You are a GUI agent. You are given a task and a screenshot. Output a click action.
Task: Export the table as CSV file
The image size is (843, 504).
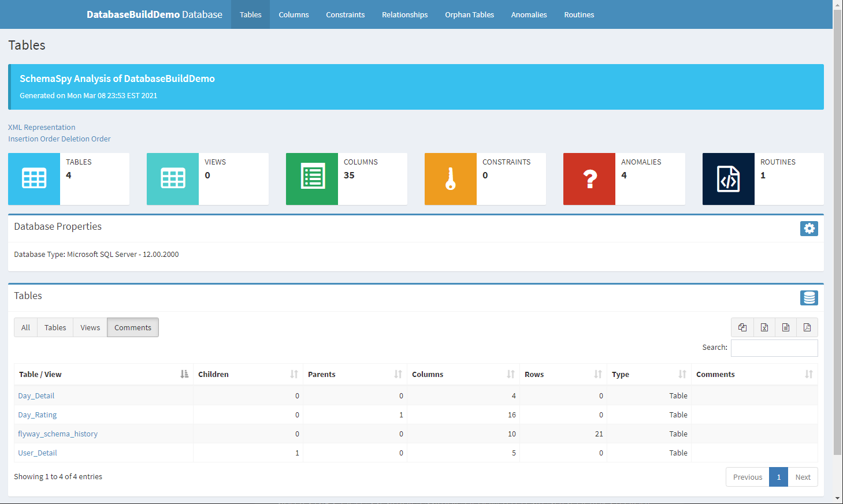coord(786,327)
